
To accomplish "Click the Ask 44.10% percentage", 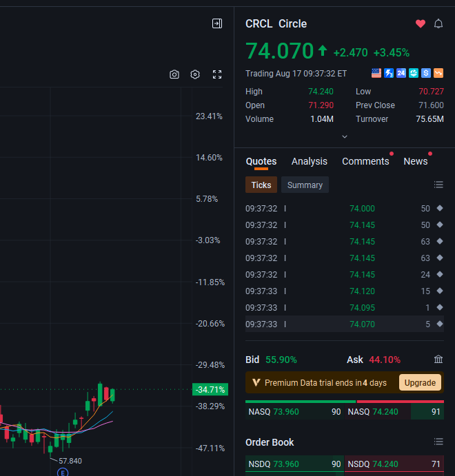I will click(385, 360).
